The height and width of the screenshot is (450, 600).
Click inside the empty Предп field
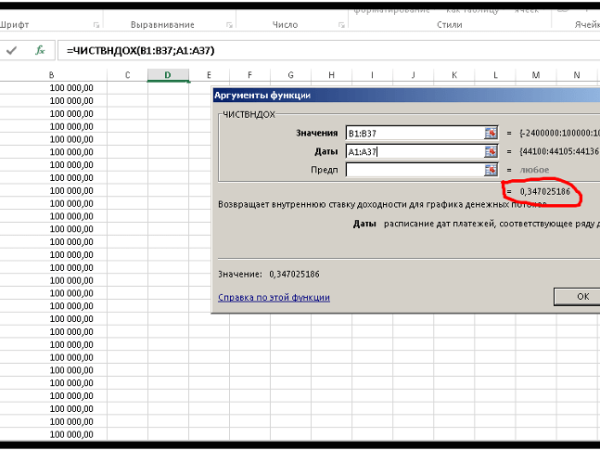click(x=413, y=170)
